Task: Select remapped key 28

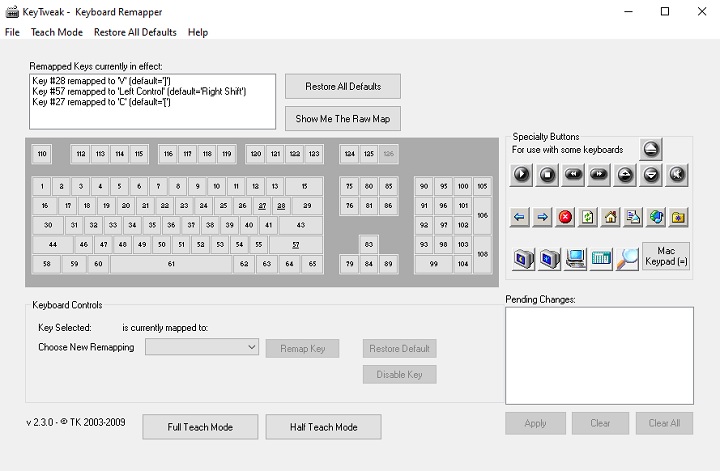Action: click(281, 206)
